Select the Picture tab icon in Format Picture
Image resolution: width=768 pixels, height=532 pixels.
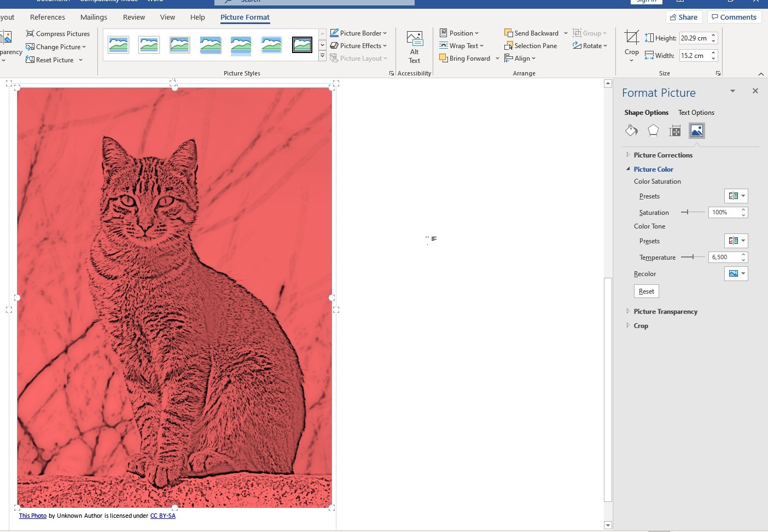coord(696,131)
